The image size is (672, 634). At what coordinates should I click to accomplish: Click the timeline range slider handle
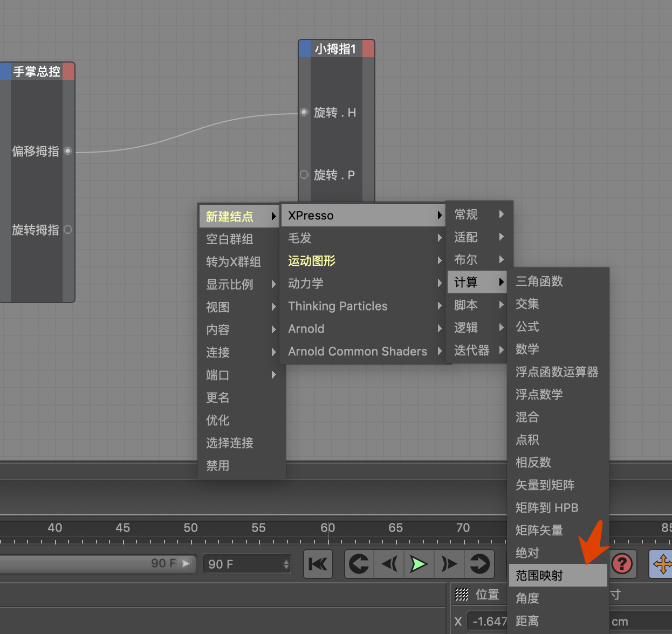click(186, 563)
